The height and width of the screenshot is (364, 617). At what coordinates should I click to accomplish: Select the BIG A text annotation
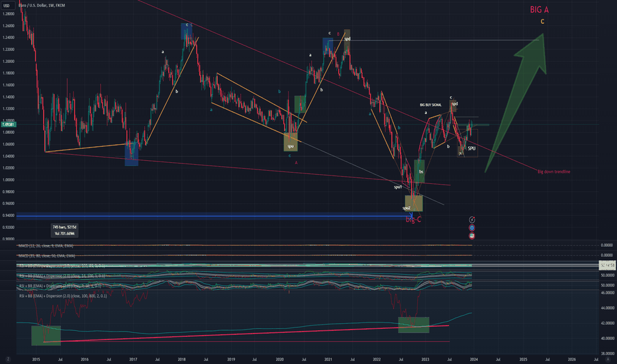pyautogui.click(x=539, y=10)
